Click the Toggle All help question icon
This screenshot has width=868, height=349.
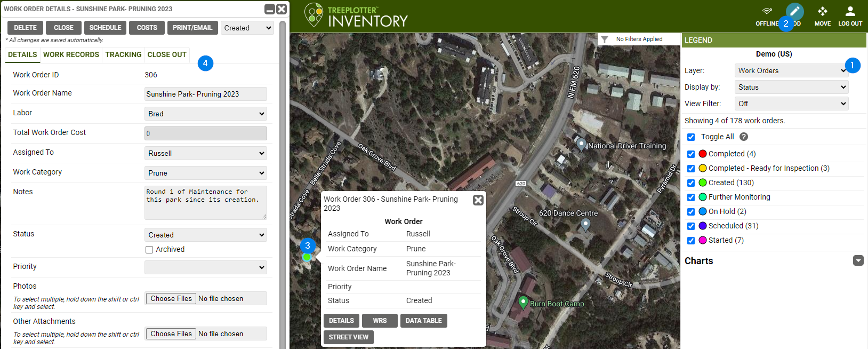(744, 137)
